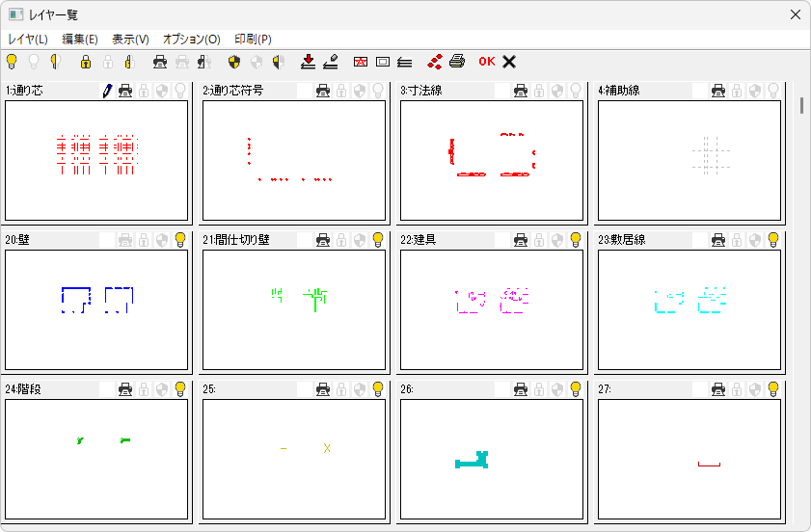
Task: Open the 印刷(P) menu
Action: 253,40
